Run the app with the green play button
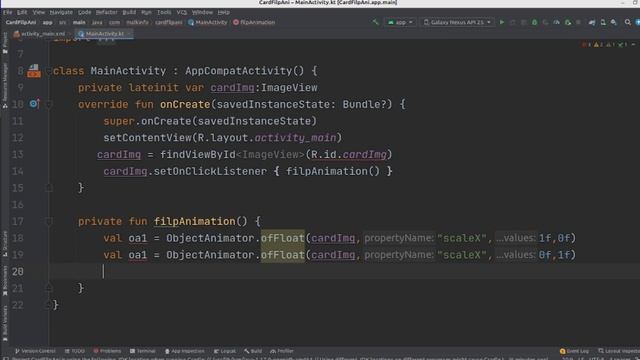 tap(502, 22)
